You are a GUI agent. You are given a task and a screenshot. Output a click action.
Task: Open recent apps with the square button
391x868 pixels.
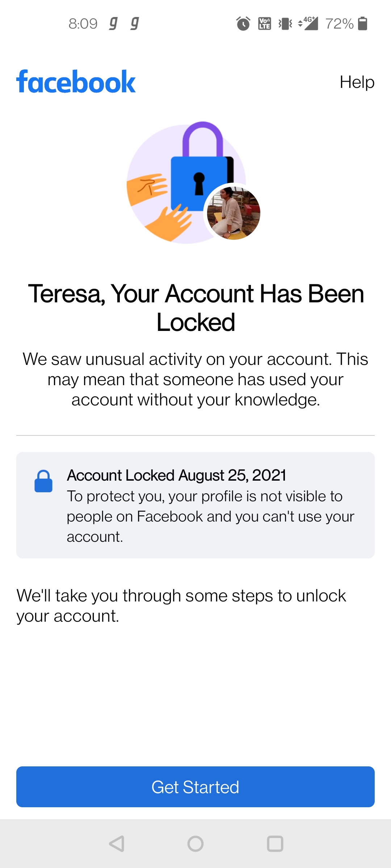tap(275, 844)
